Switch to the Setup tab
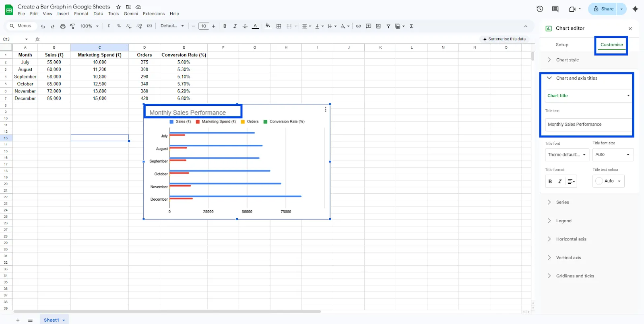 click(562, 45)
